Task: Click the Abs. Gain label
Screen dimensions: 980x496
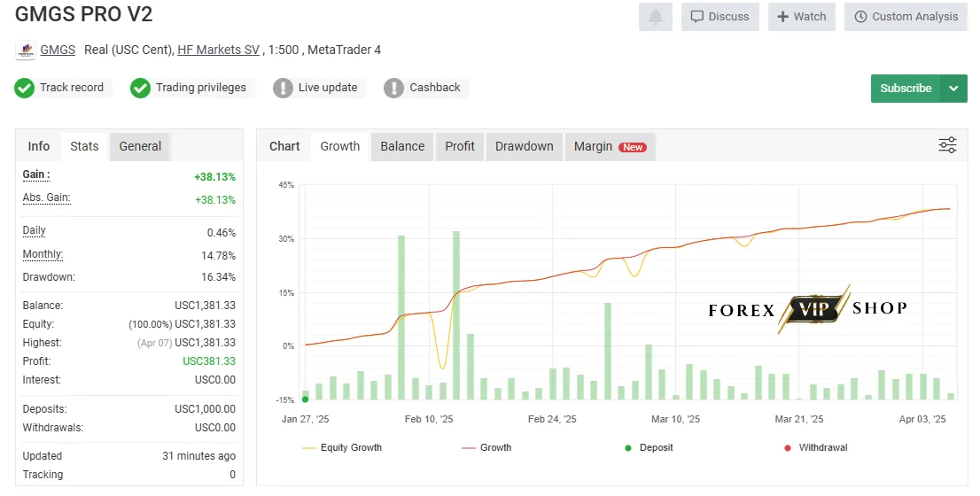Action: click(46, 198)
